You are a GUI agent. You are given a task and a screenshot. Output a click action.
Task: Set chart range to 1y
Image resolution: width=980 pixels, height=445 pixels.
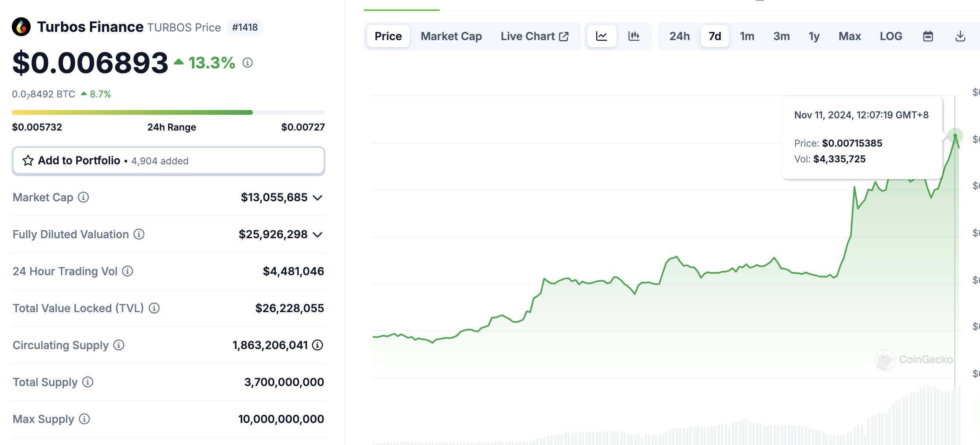pos(814,36)
